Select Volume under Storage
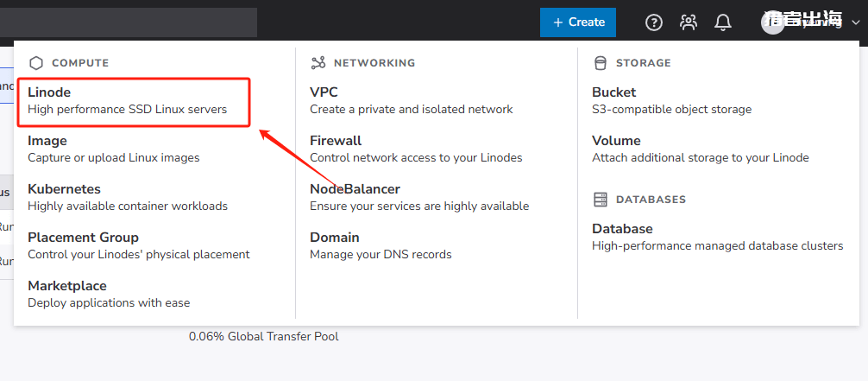The height and width of the screenshot is (381, 868). 701,149
